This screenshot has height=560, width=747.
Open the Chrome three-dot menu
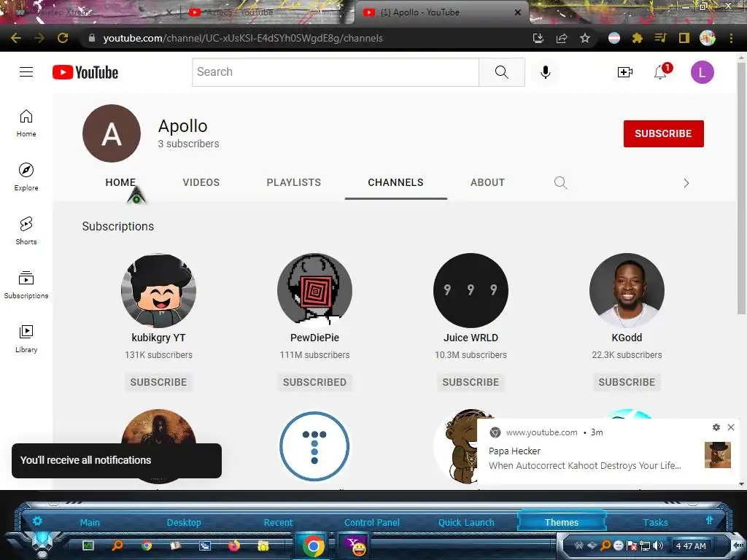(731, 38)
